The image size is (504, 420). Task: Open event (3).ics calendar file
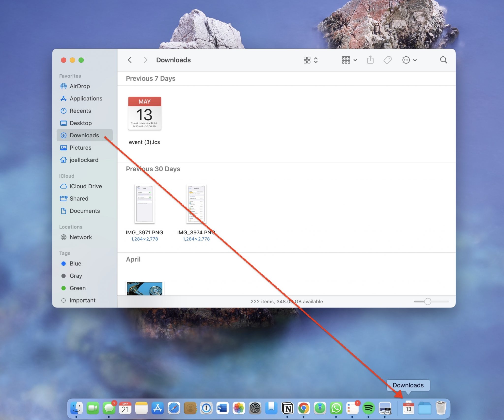145,113
